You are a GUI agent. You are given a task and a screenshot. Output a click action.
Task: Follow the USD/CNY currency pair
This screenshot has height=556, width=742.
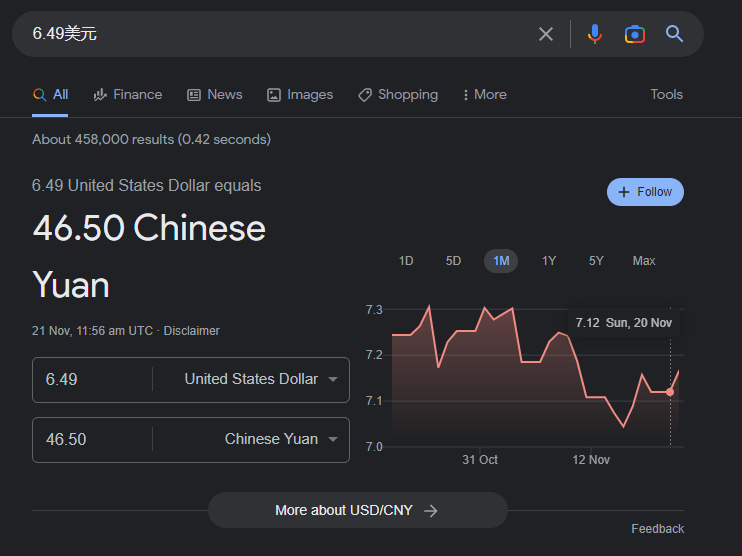tap(645, 192)
